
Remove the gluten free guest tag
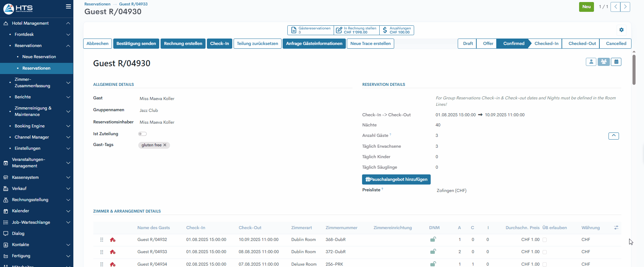(165, 145)
